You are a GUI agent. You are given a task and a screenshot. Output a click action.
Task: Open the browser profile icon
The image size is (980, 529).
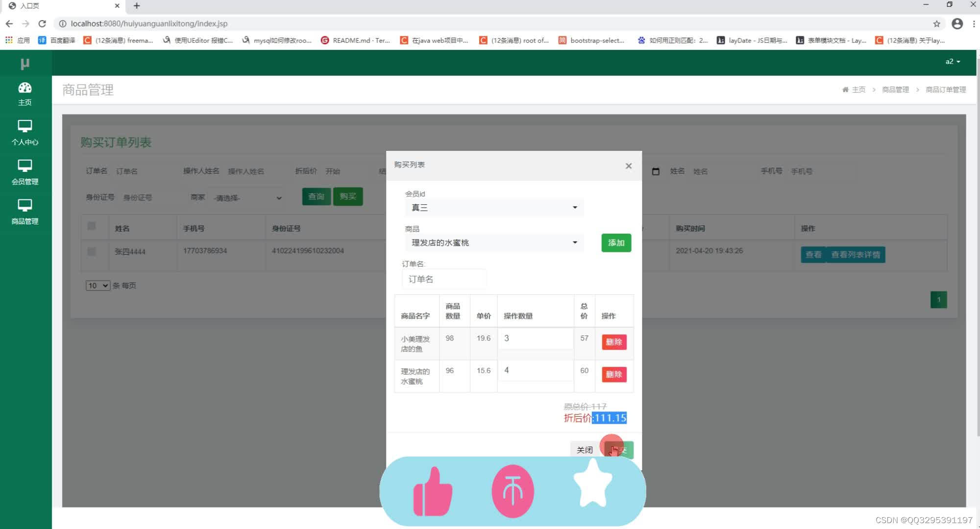coord(957,24)
